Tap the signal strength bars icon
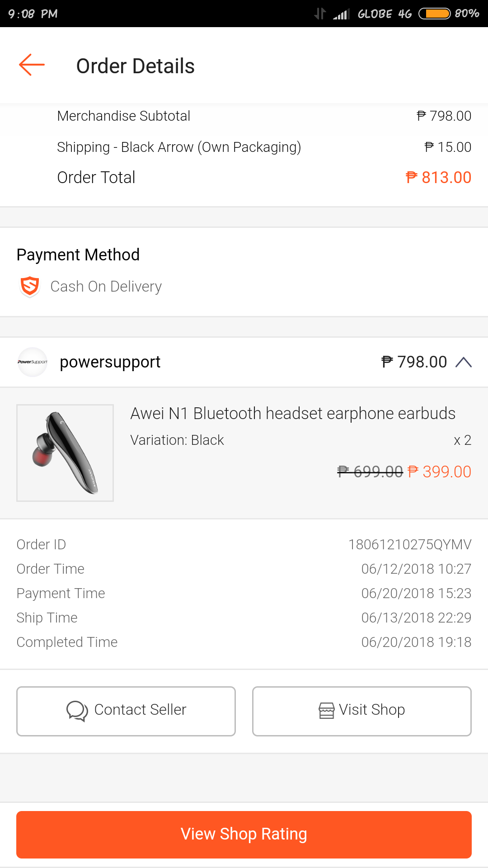 pos(342,14)
